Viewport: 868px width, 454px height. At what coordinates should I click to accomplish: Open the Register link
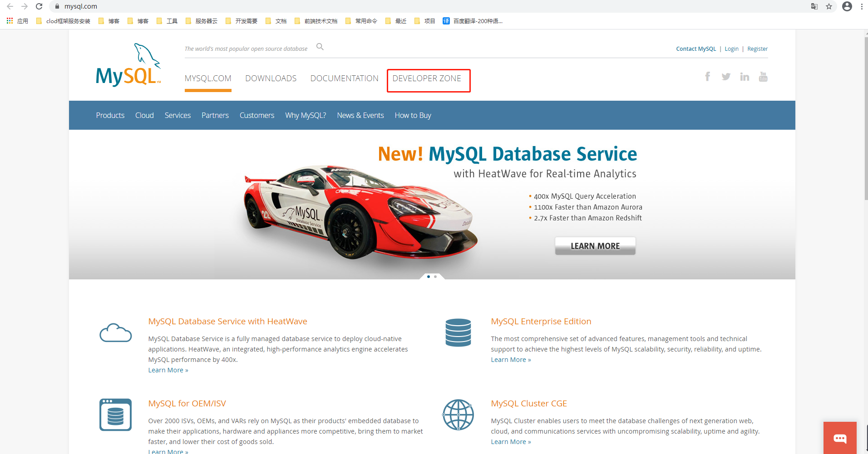point(757,49)
